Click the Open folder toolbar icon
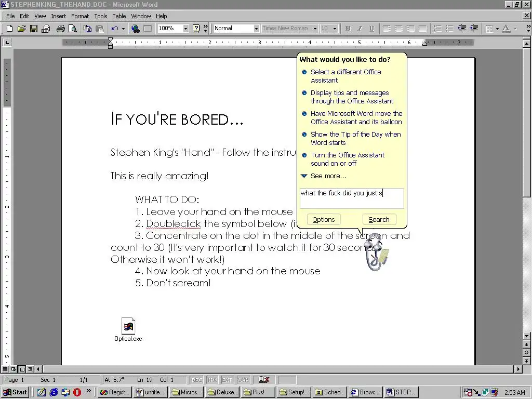This screenshot has height=399, width=532. point(21,29)
